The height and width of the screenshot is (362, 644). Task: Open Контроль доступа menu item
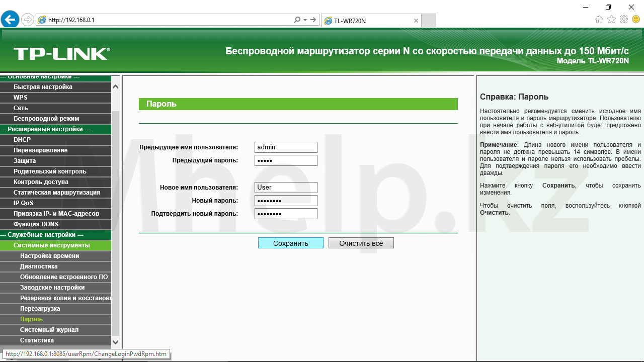click(55, 182)
